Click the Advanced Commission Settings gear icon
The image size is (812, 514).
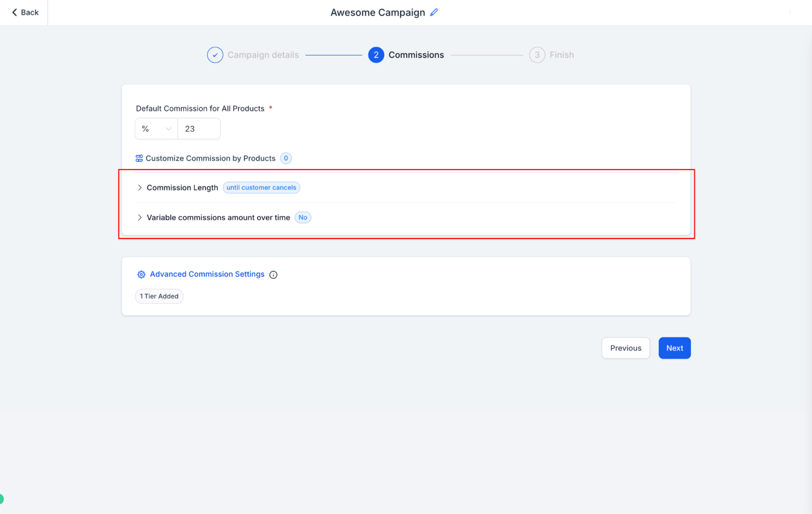(x=141, y=275)
